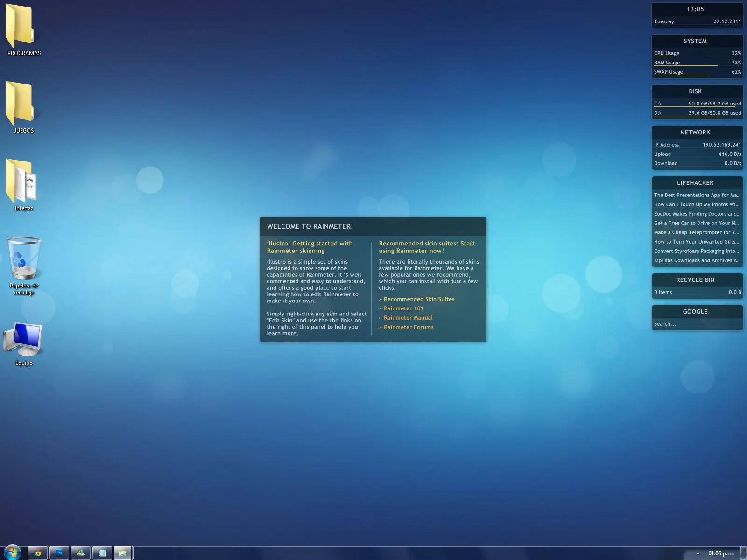Open 'Make a Cheap Teleprompter' headline
747x560 pixels.
pyautogui.click(x=697, y=232)
